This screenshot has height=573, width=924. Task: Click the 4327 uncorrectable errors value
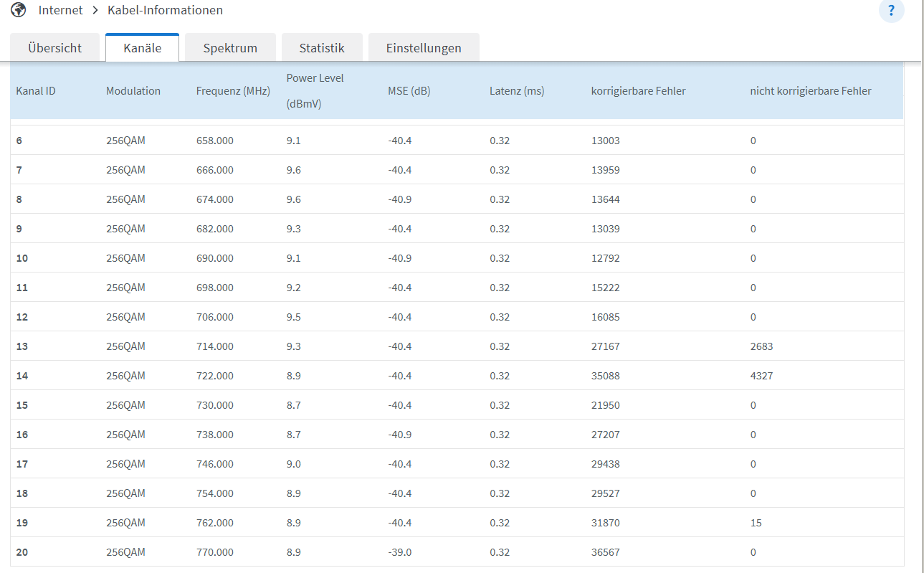(761, 376)
